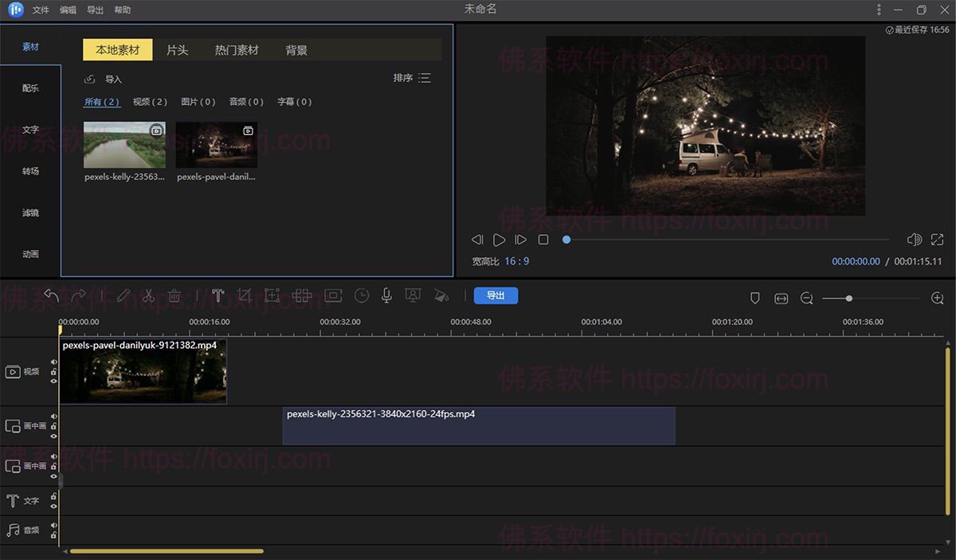Image resolution: width=956 pixels, height=560 pixels.
Task: Select the pexels-kelly-23563 thumbnail in media library
Action: (123, 145)
